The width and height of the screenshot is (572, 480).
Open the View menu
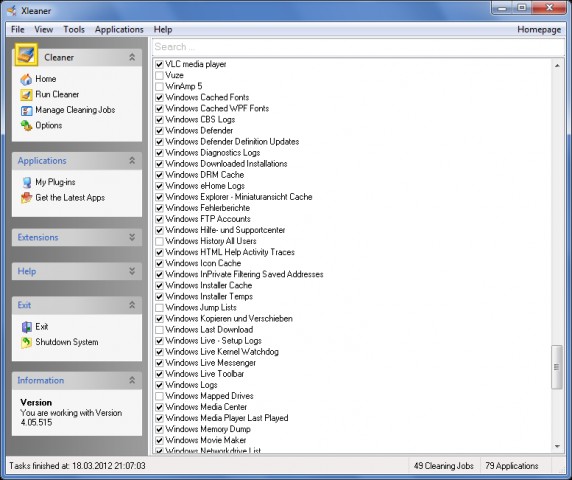[43, 30]
